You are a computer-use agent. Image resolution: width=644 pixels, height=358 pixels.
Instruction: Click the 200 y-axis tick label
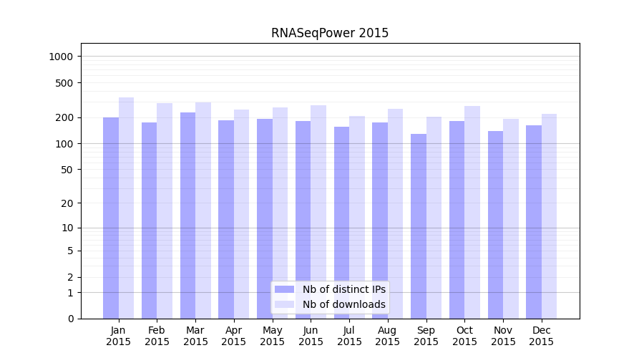click(x=64, y=117)
